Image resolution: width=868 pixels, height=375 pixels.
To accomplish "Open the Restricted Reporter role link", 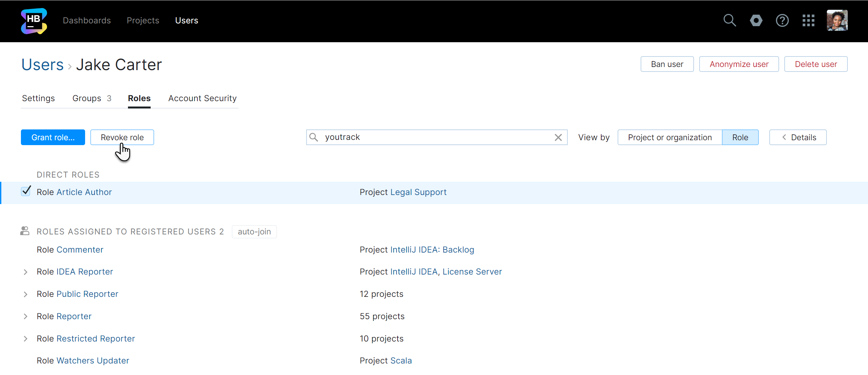I will (x=96, y=339).
